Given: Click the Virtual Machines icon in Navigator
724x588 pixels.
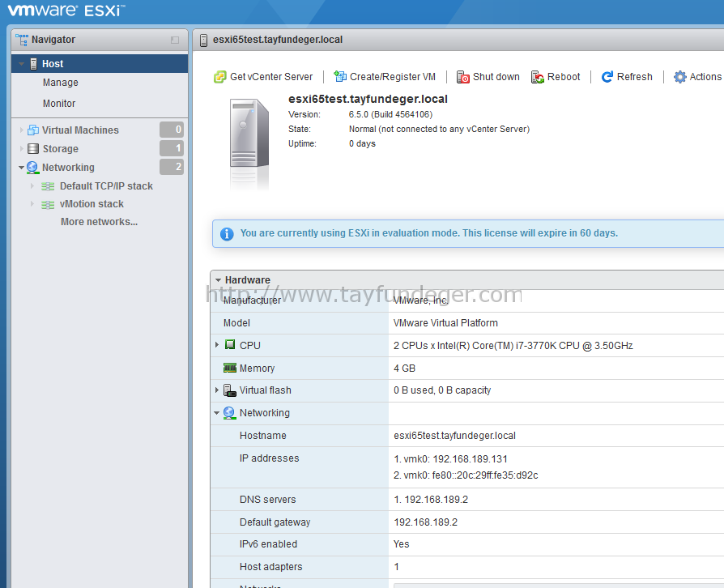Looking at the screenshot, I should pyautogui.click(x=32, y=130).
